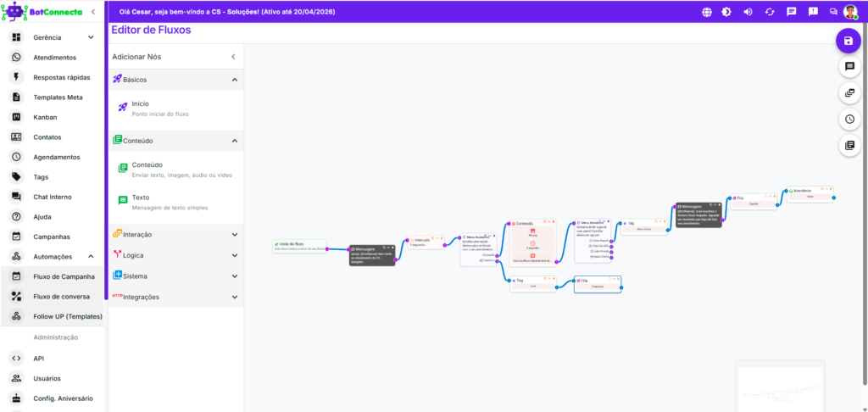Screen dimensions: 868x412
Task: Expand the Lógica node category
Action: click(235, 254)
